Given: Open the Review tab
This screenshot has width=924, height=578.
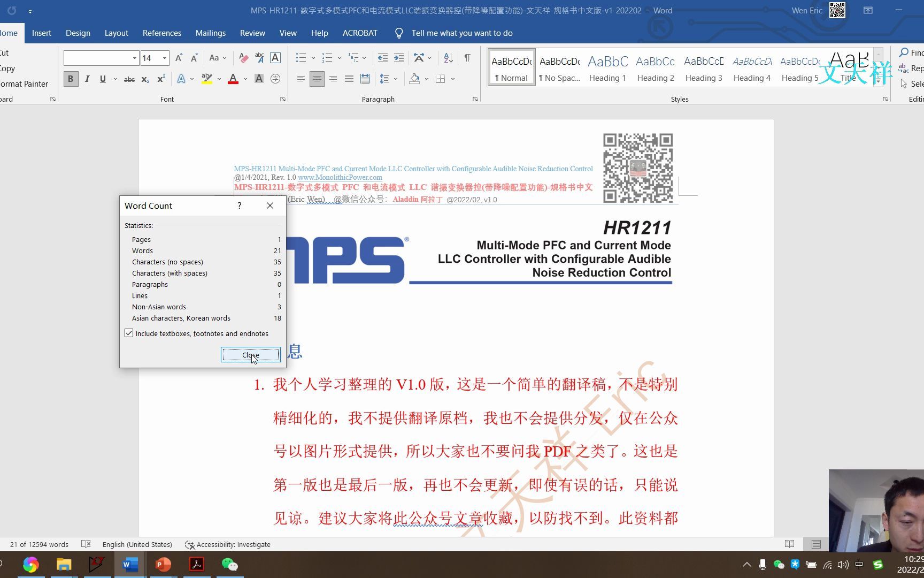Looking at the screenshot, I should pyautogui.click(x=252, y=33).
